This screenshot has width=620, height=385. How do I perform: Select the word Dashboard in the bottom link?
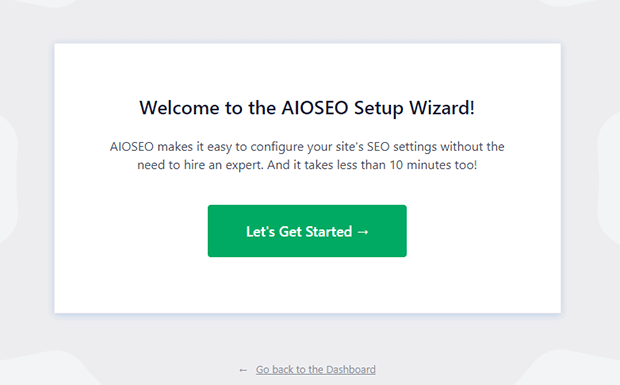point(351,370)
